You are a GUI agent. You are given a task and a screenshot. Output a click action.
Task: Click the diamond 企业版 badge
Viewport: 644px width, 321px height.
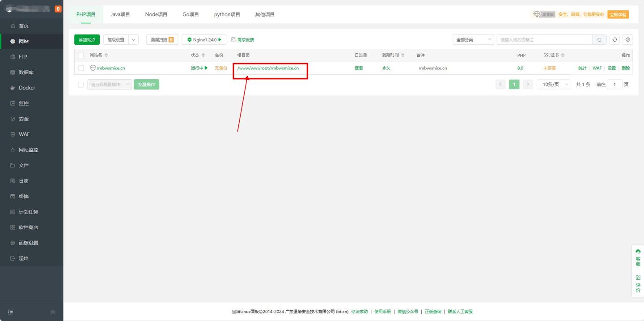pos(544,14)
